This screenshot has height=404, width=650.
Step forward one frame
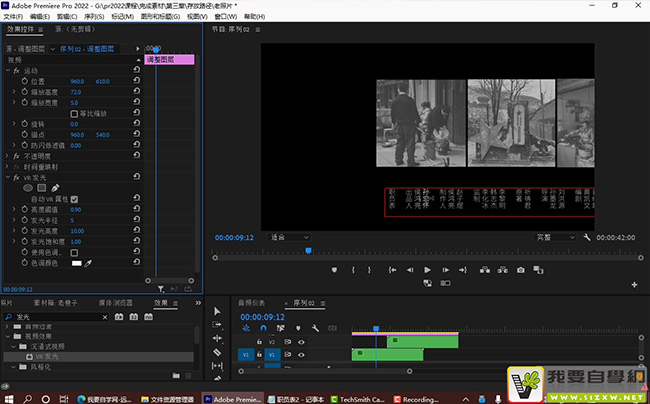pos(446,270)
